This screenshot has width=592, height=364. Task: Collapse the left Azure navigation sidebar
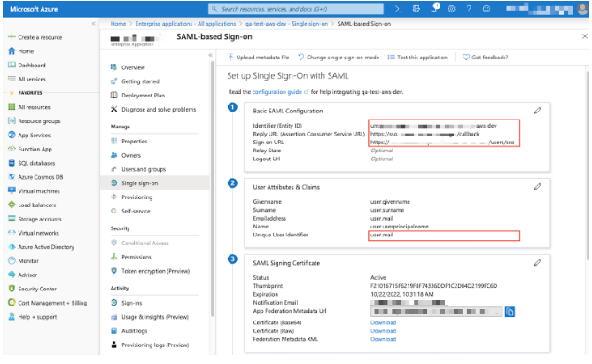(x=95, y=23)
